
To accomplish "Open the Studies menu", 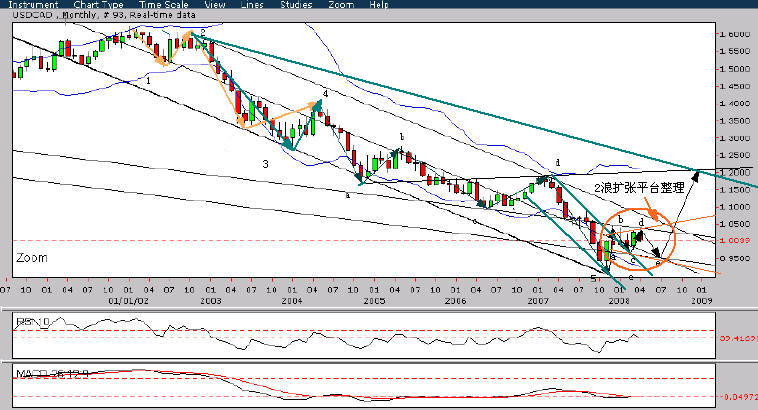I will click(296, 4).
